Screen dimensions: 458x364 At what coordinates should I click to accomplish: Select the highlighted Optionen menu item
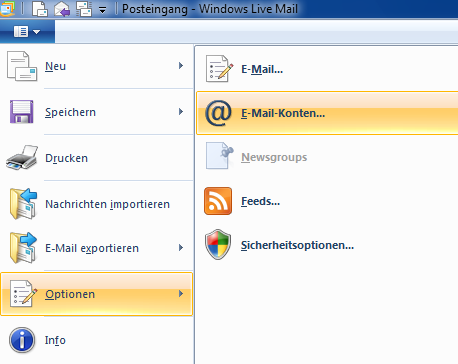(x=97, y=294)
